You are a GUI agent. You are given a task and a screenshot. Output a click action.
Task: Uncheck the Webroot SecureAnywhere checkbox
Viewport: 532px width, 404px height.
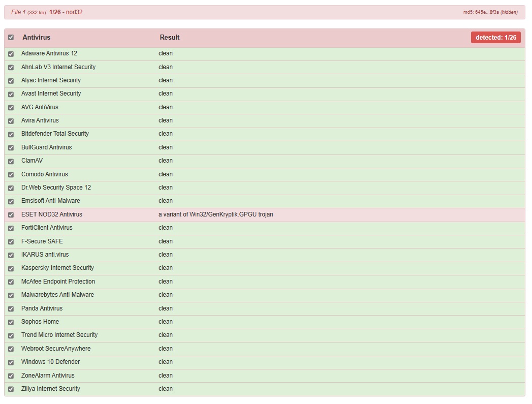[11, 349]
